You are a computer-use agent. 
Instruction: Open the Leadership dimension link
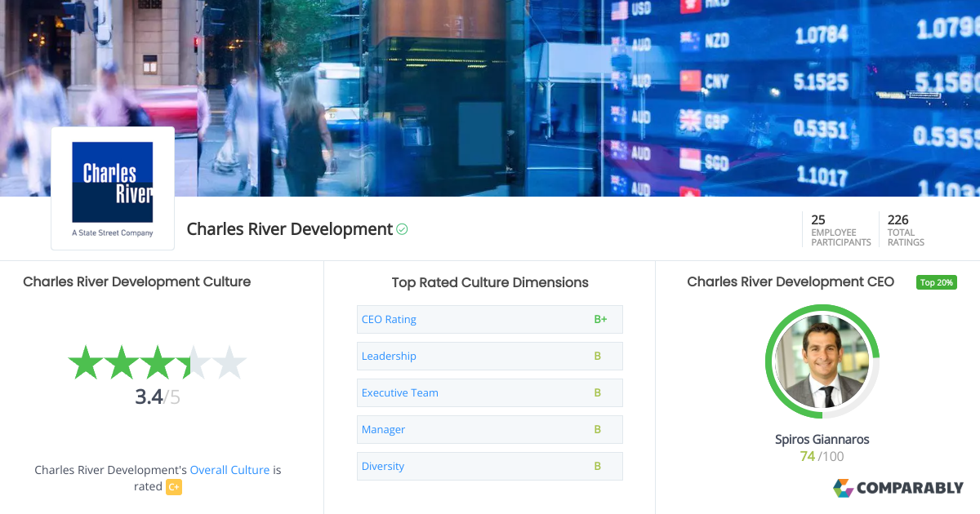(x=389, y=357)
